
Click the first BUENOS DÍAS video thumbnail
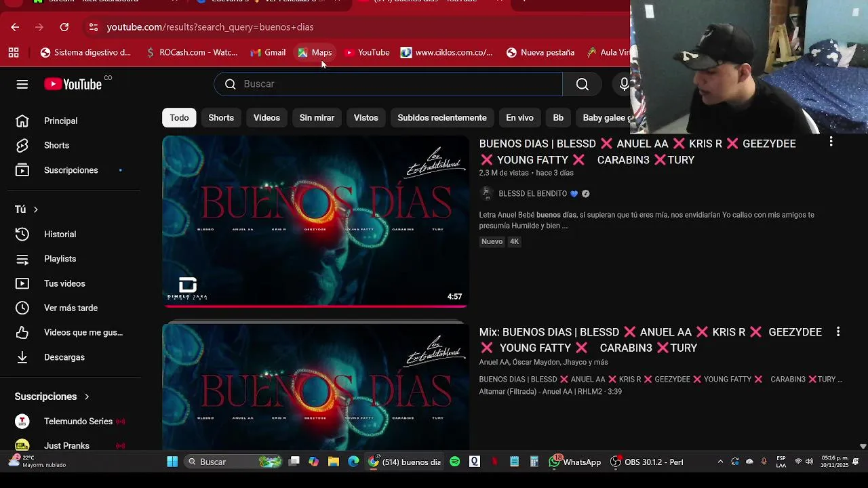[x=315, y=222]
